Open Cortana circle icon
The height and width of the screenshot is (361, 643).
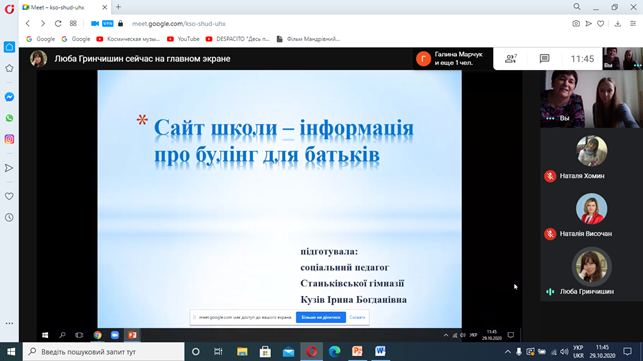tap(196, 352)
